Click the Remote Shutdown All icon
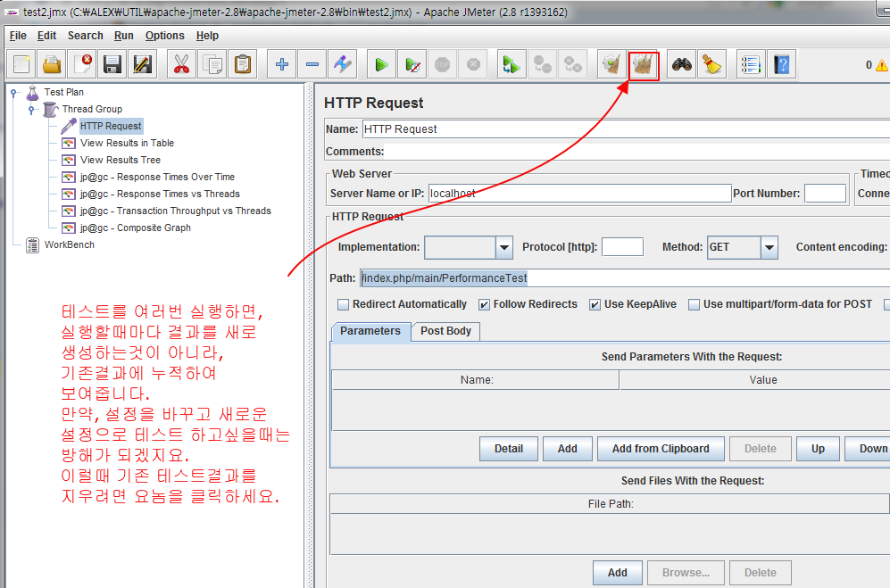Screen dimensions: 890x588 572,65
